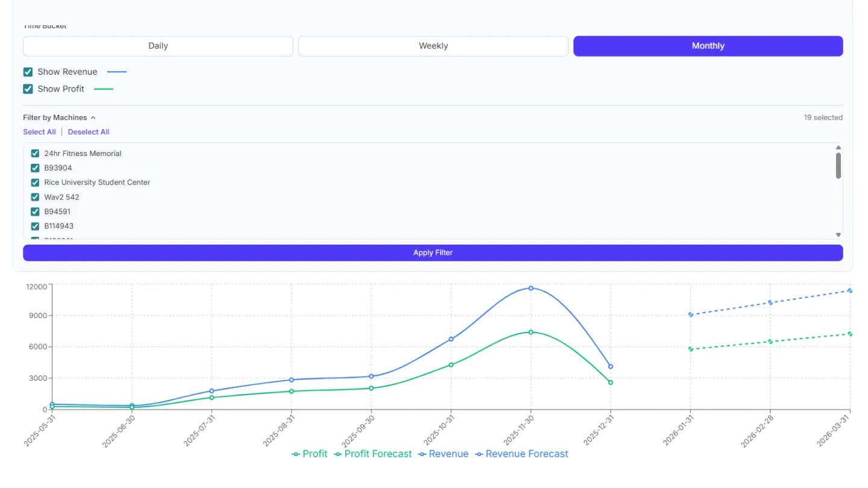Uncheck the Show Profit checkbox
The height and width of the screenshot is (488, 868).
pyautogui.click(x=27, y=89)
